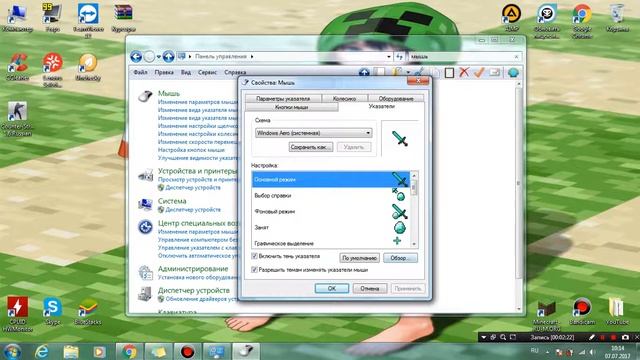
Task: Select Фоновый режим in pointer list
Action: (331, 211)
